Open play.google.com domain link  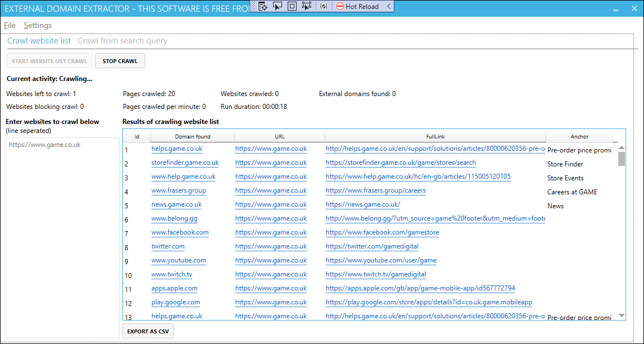tap(175, 302)
